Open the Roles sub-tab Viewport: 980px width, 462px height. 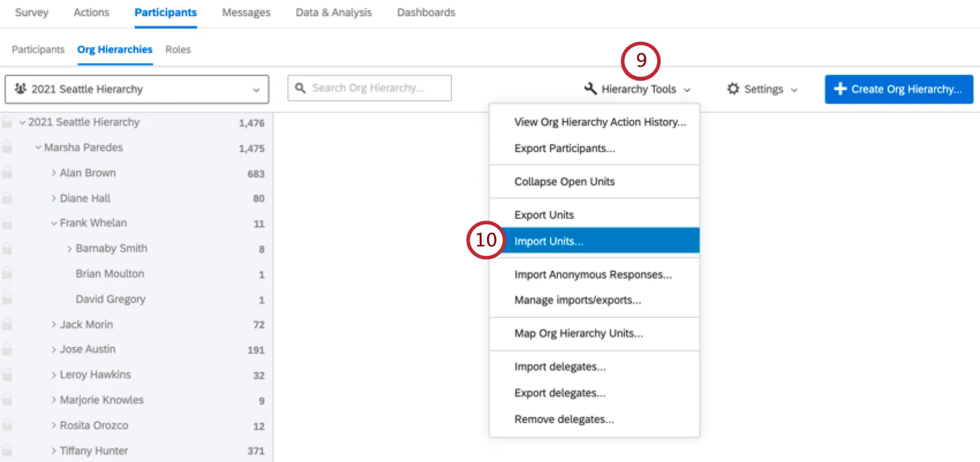click(x=178, y=50)
